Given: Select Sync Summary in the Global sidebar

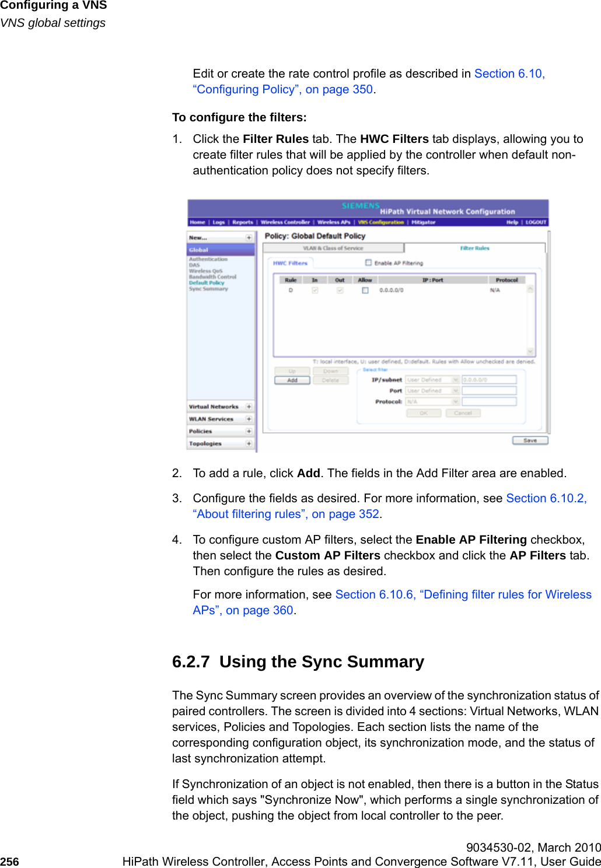Looking at the screenshot, I should 209,289.
